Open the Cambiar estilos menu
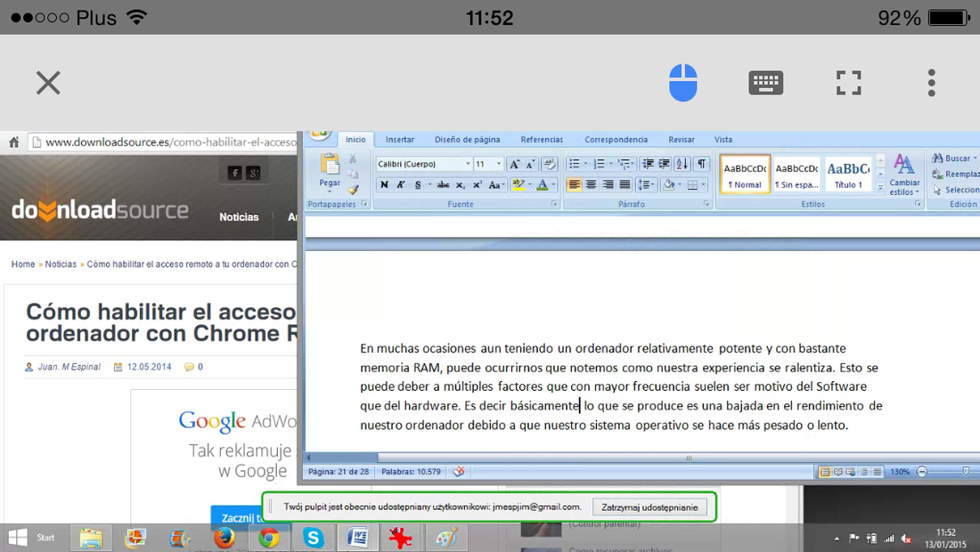This screenshot has height=552, width=980. point(904,175)
